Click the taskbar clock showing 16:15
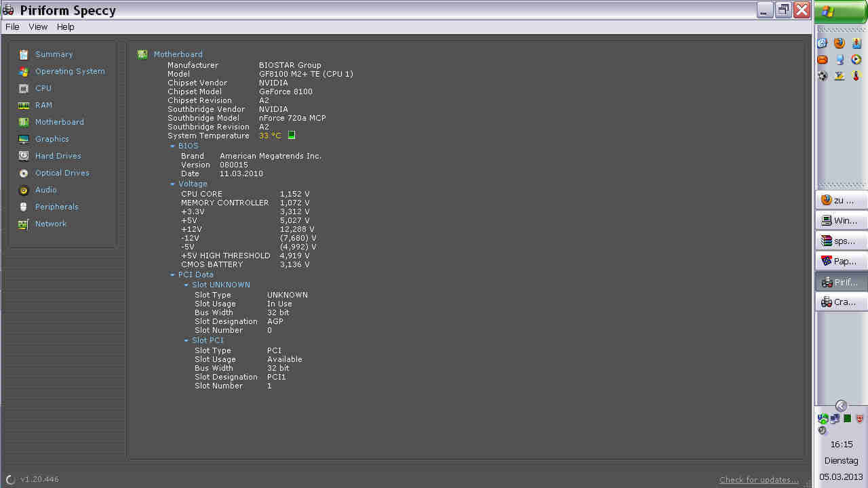Image resolution: width=868 pixels, height=488 pixels. (841, 445)
